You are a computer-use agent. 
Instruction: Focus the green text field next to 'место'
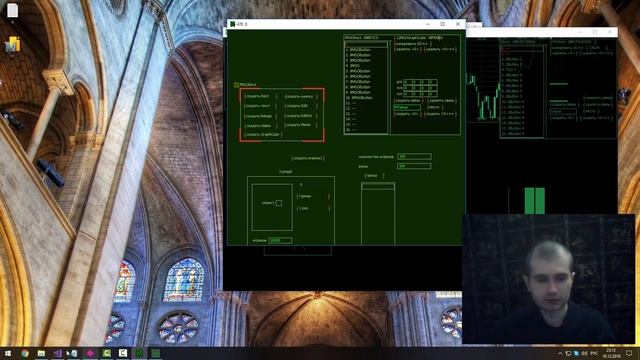407,107
